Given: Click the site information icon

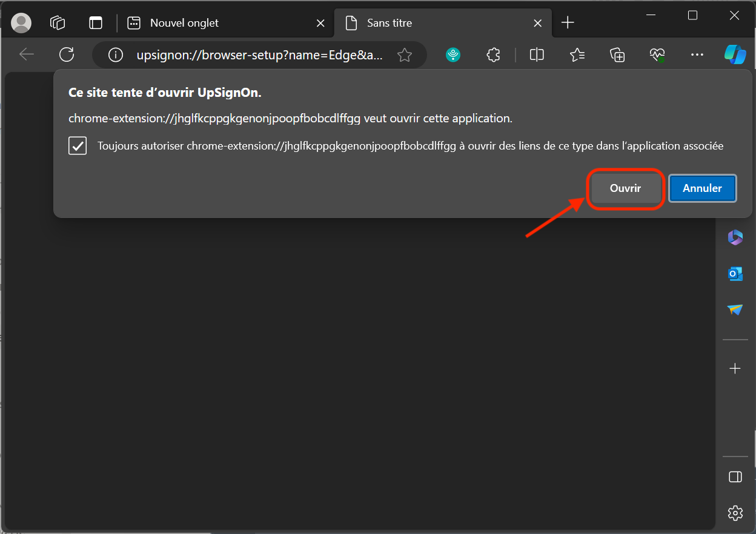Looking at the screenshot, I should (115, 55).
